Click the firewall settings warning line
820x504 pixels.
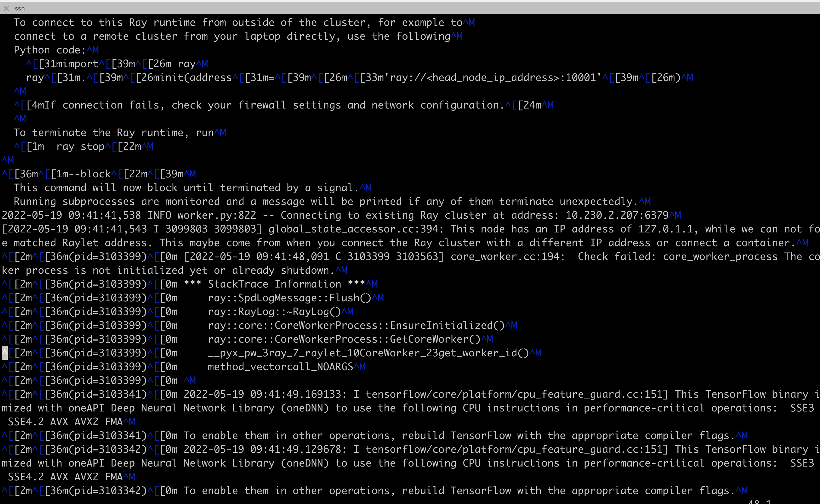267,105
